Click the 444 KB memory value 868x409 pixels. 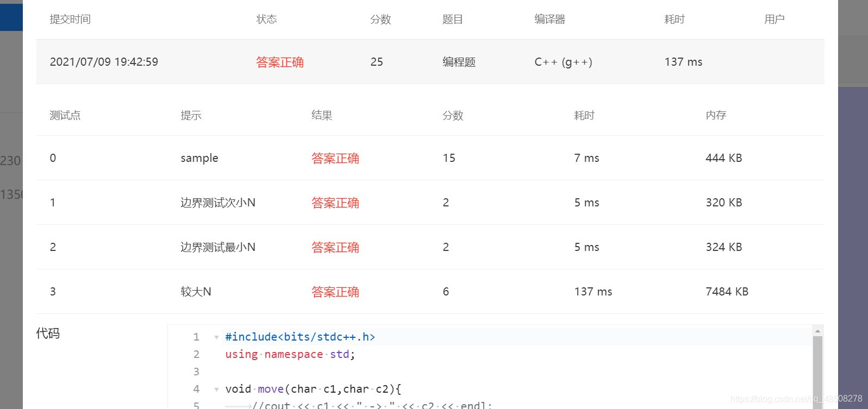click(724, 158)
